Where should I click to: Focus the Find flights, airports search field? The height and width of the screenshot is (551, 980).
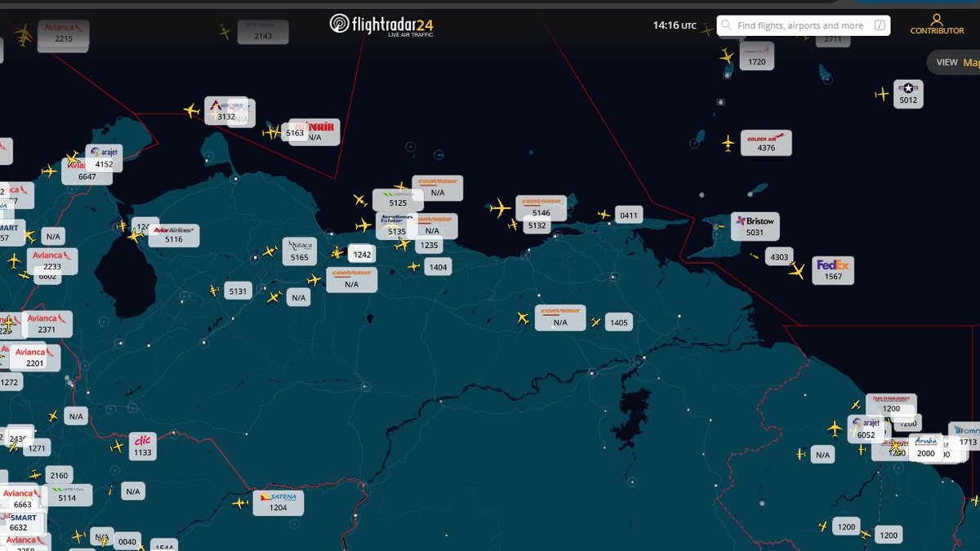point(804,25)
